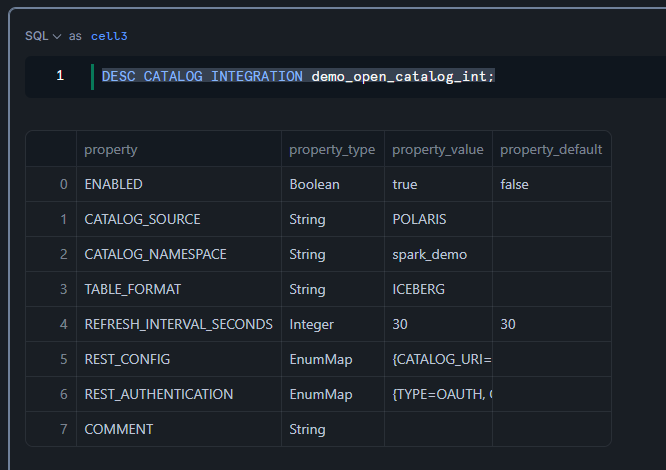Click the property column header
The width and height of the screenshot is (666, 470).
click(179, 149)
